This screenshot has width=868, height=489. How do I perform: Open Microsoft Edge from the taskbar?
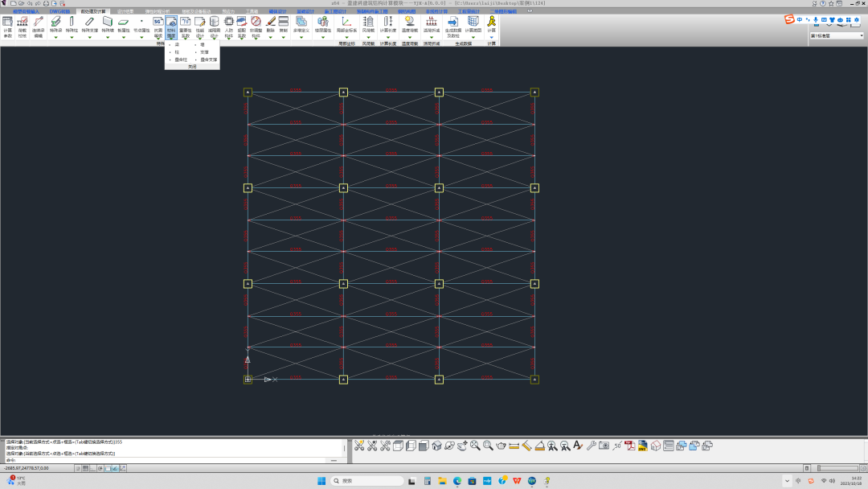click(457, 481)
